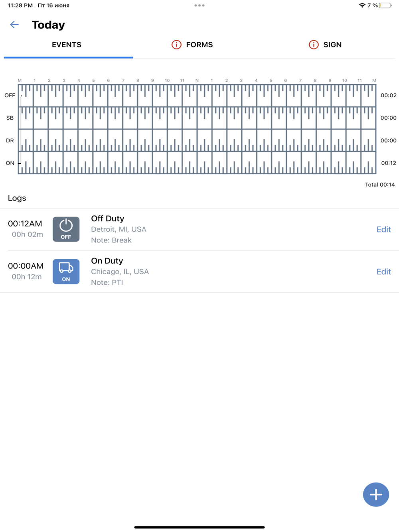The width and height of the screenshot is (399, 532).
Task: Click the ON duty segment on graph
Action: tap(19, 163)
